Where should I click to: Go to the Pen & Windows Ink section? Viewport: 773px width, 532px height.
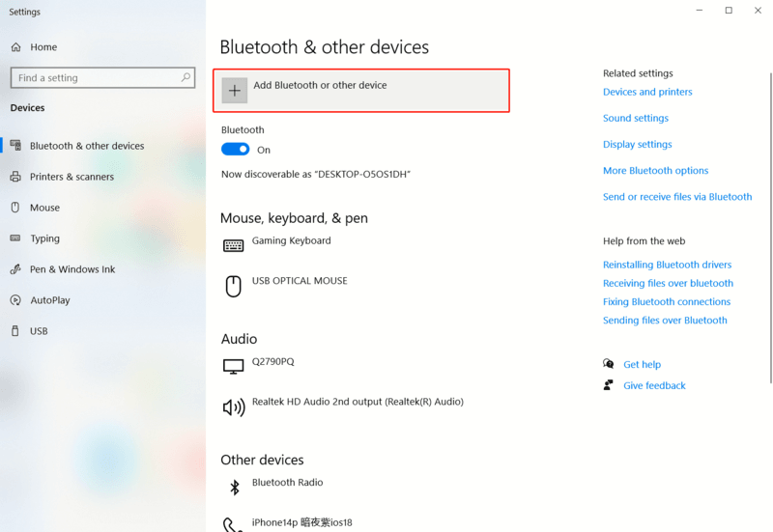coord(72,269)
